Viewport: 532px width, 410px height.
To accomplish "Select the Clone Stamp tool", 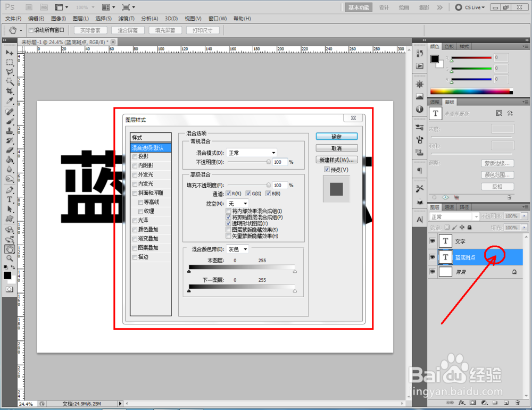I will point(10,131).
